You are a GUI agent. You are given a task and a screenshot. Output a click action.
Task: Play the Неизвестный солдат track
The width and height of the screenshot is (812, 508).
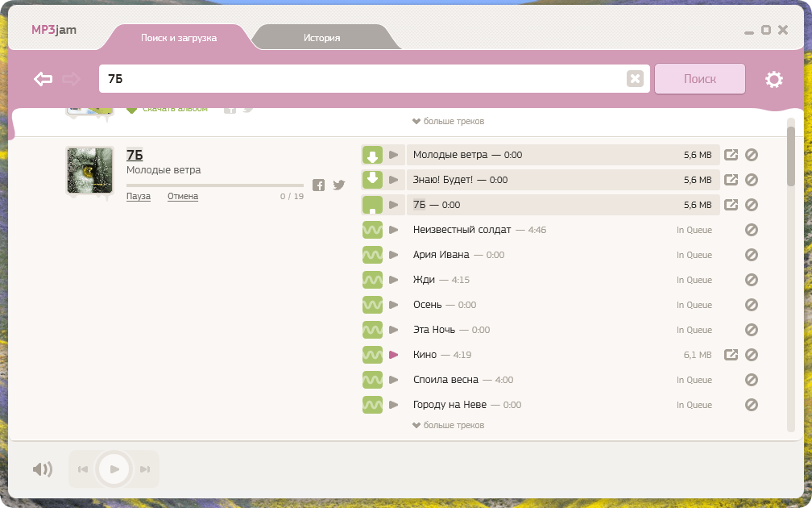coord(394,230)
